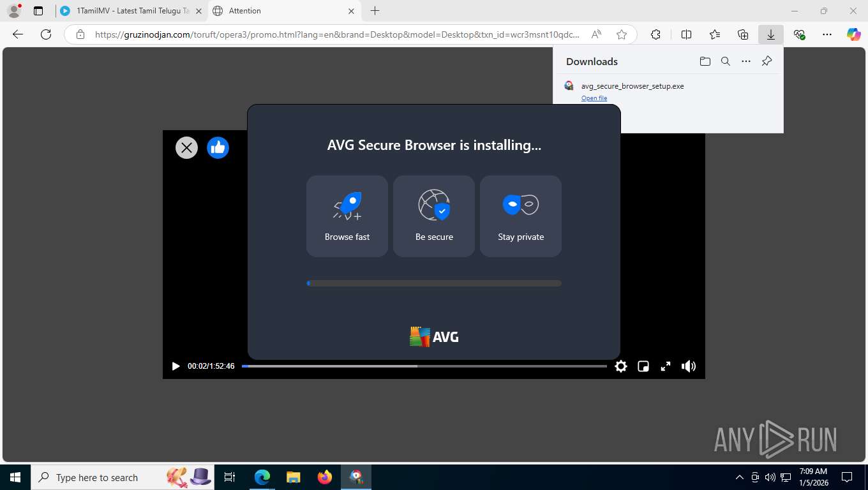Open the Windows Start menu
The image size is (868, 490).
pos(15,477)
